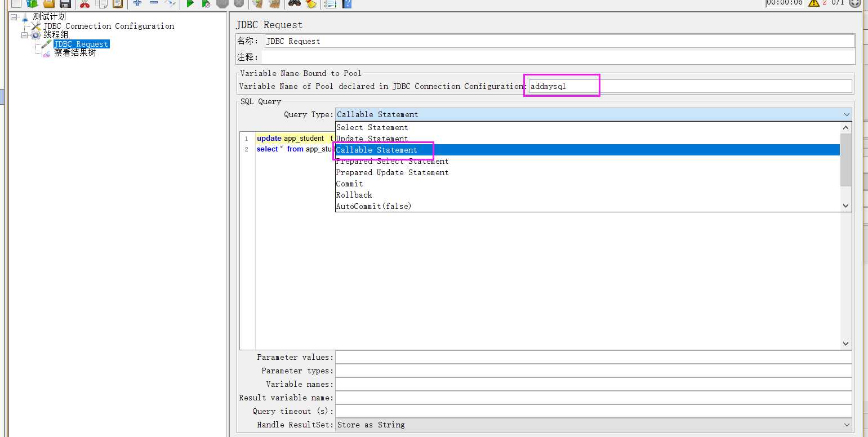The width and height of the screenshot is (868, 437).
Task: Click the Query timeout (s) field
Action: 594,411
